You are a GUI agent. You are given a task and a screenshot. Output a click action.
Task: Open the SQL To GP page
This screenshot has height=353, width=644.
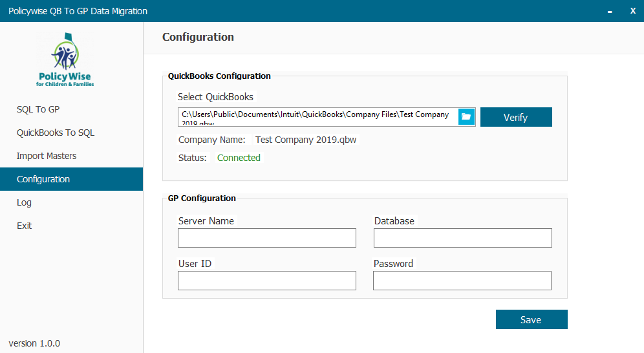(x=38, y=109)
